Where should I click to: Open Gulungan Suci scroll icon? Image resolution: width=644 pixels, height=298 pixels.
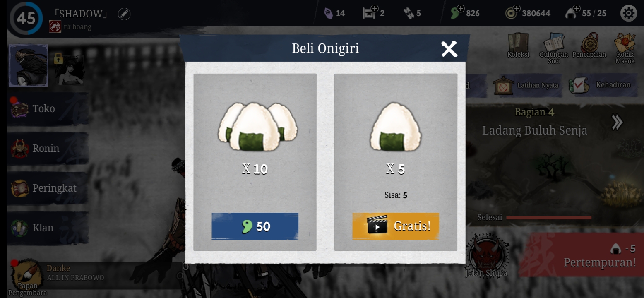point(554,48)
